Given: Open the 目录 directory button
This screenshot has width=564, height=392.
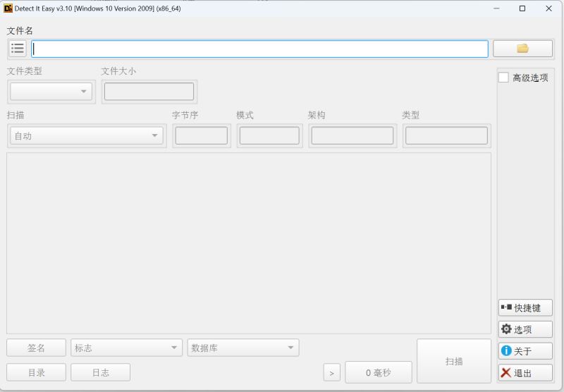Looking at the screenshot, I should [x=36, y=372].
